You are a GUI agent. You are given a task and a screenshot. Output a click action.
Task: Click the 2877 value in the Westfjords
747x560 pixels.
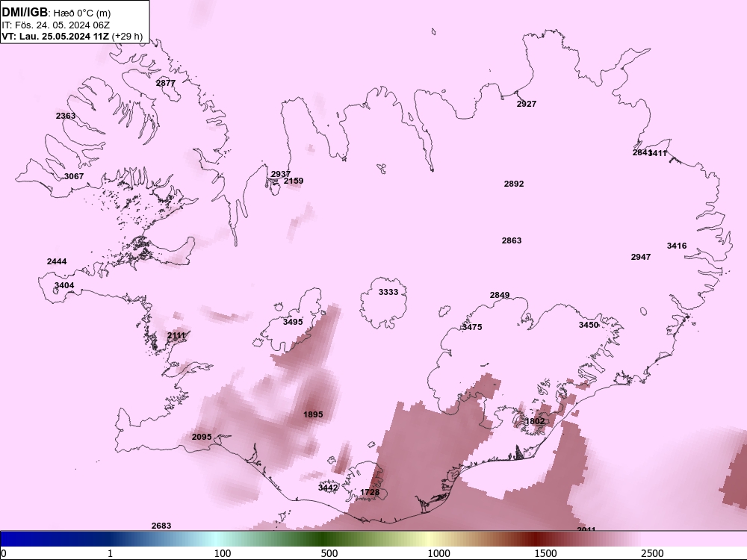point(166,83)
